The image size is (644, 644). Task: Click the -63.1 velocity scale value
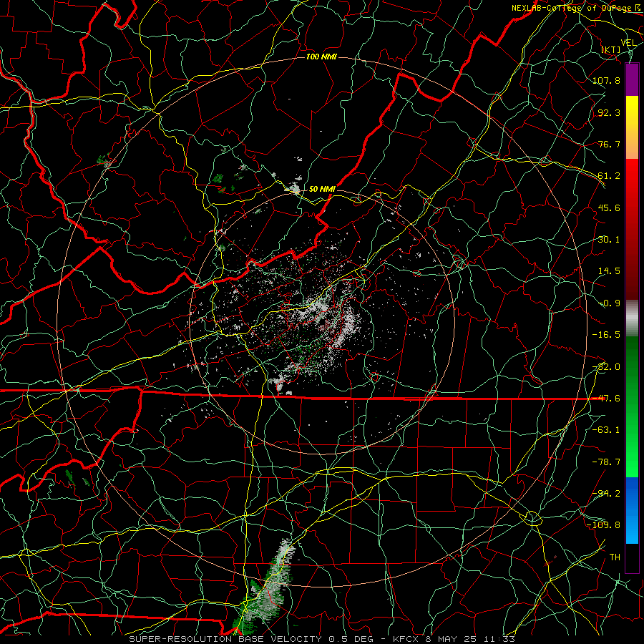[606, 430]
